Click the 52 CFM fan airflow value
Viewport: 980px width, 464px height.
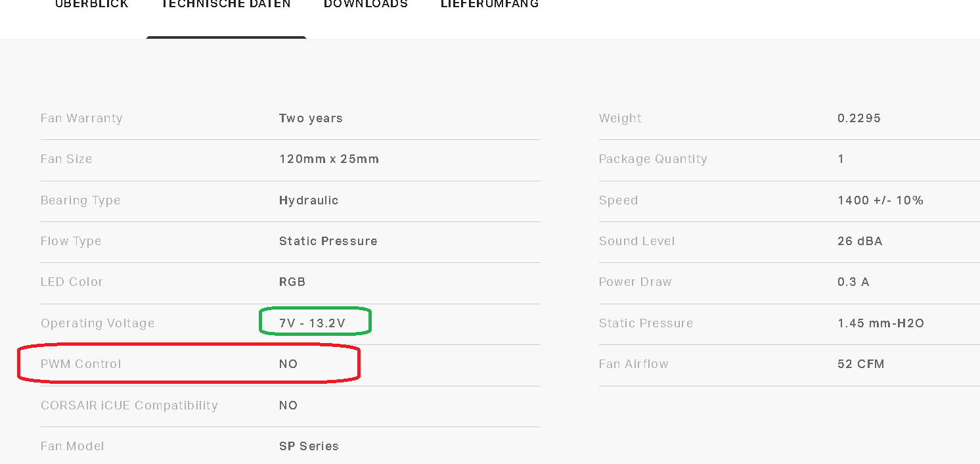pyautogui.click(x=860, y=364)
